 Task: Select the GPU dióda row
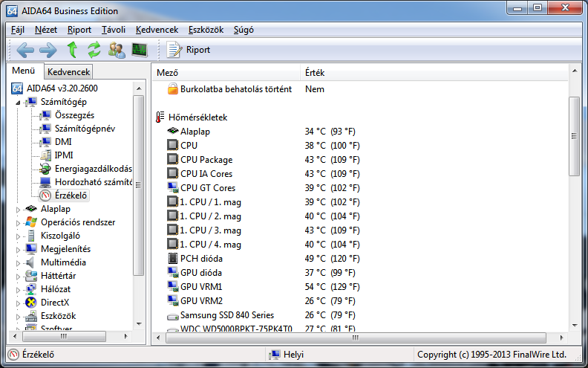360,273
